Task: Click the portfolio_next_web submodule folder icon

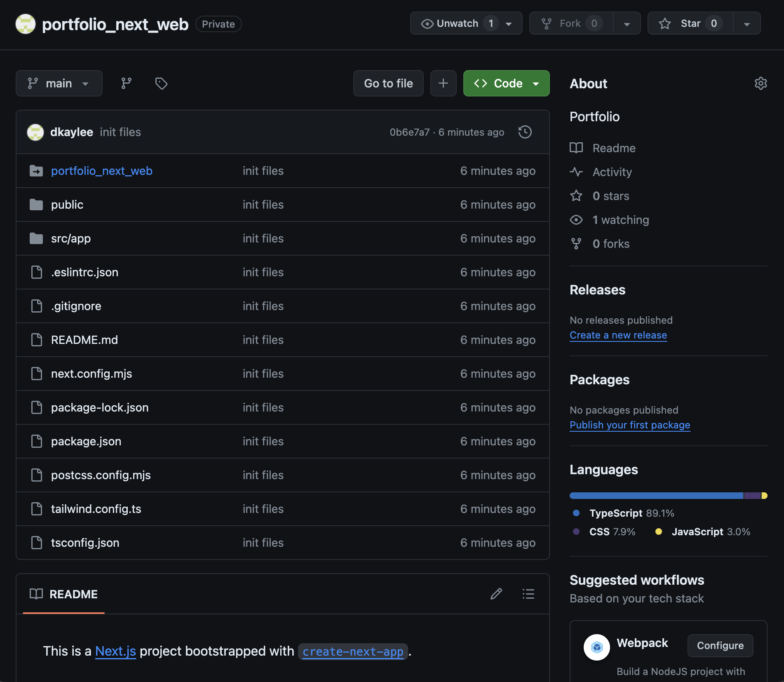Action: (36, 171)
